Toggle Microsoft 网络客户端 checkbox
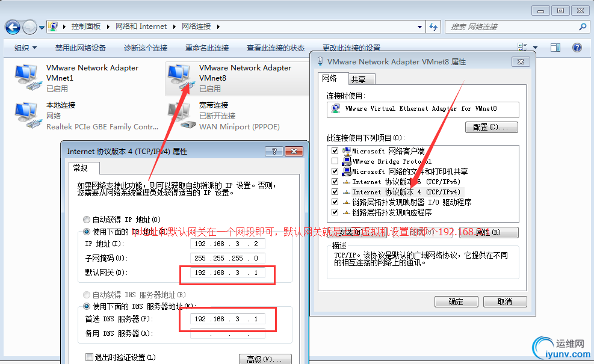Image resolution: width=594 pixels, height=364 pixels. tap(335, 151)
